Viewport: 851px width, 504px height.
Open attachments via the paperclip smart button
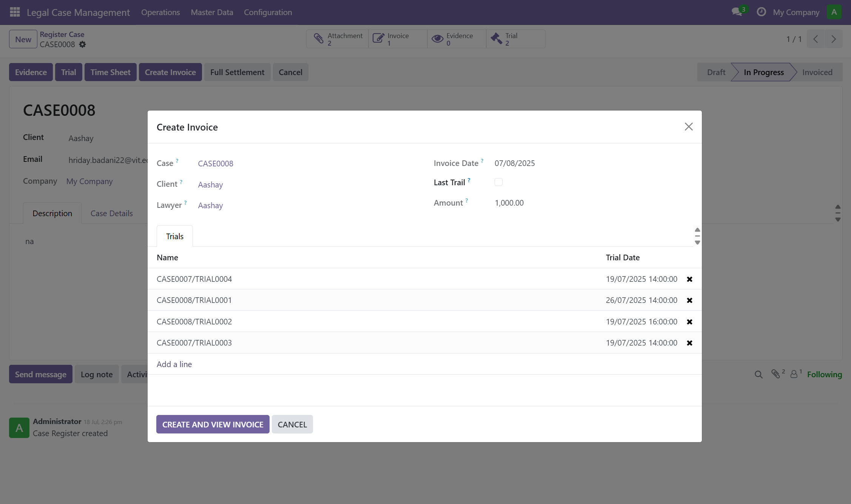point(337,39)
